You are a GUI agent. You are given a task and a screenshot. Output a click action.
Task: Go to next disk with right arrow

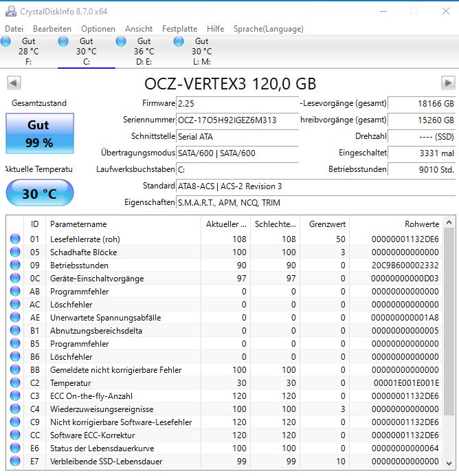tap(448, 83)
